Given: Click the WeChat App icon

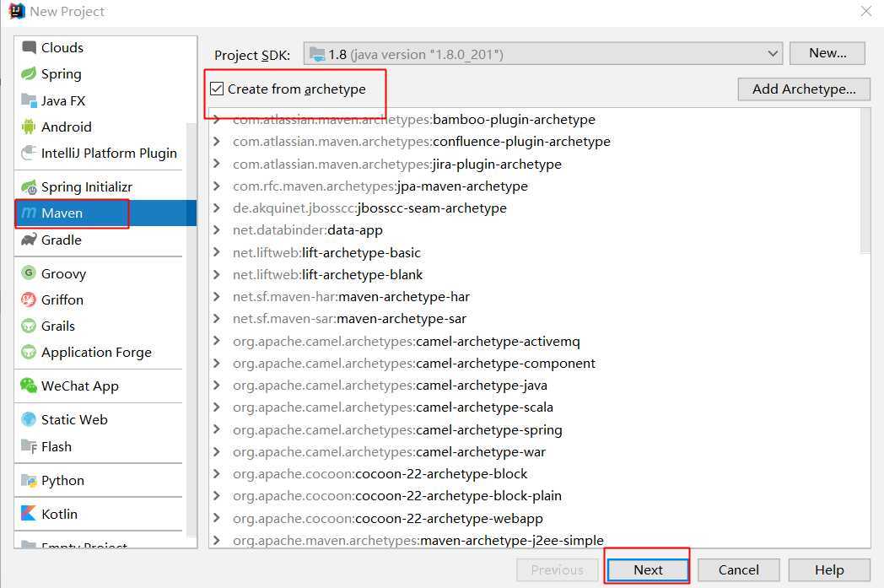Looking at the screenshot, I should coord(29,386).
